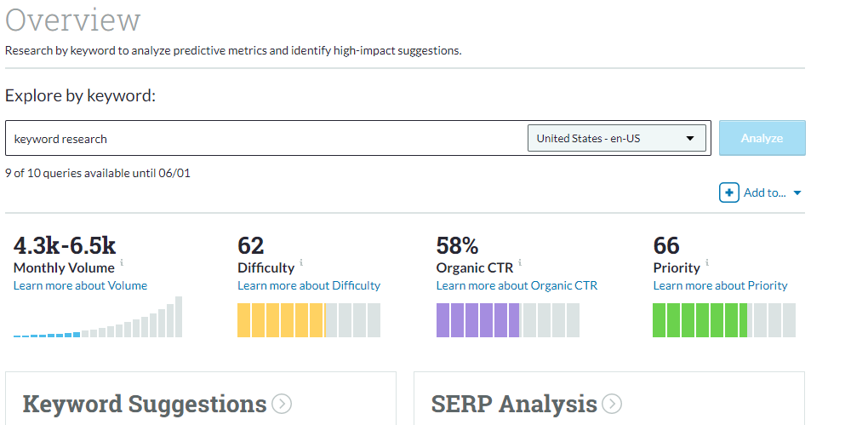Click the green Priority score bar
Image resolution: width=868 pixels, height=425 pixels.
tap(724, 319)
